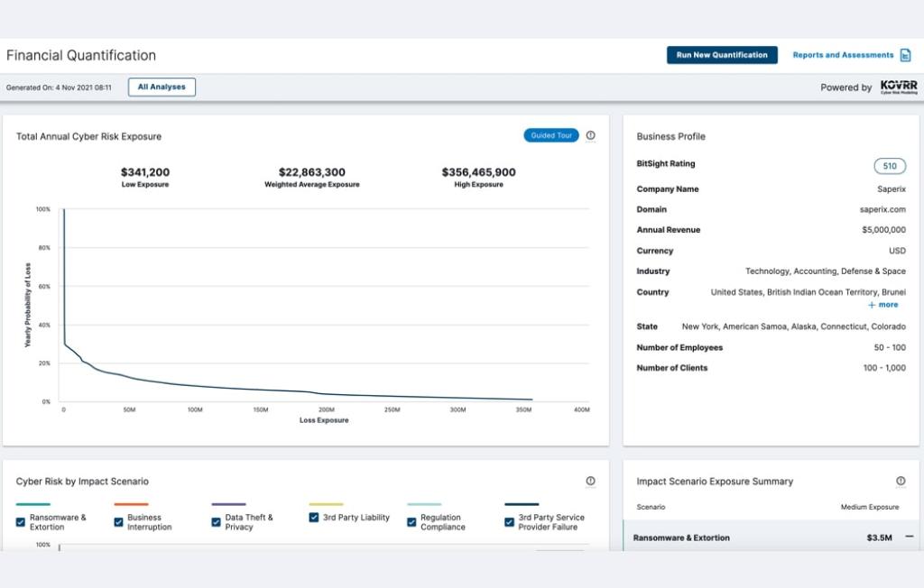Image resolution: width=924 pixels, height=588 pixels.
Task: Click info icon for Impact Scenario Exposure Summary
Action: 900,481
